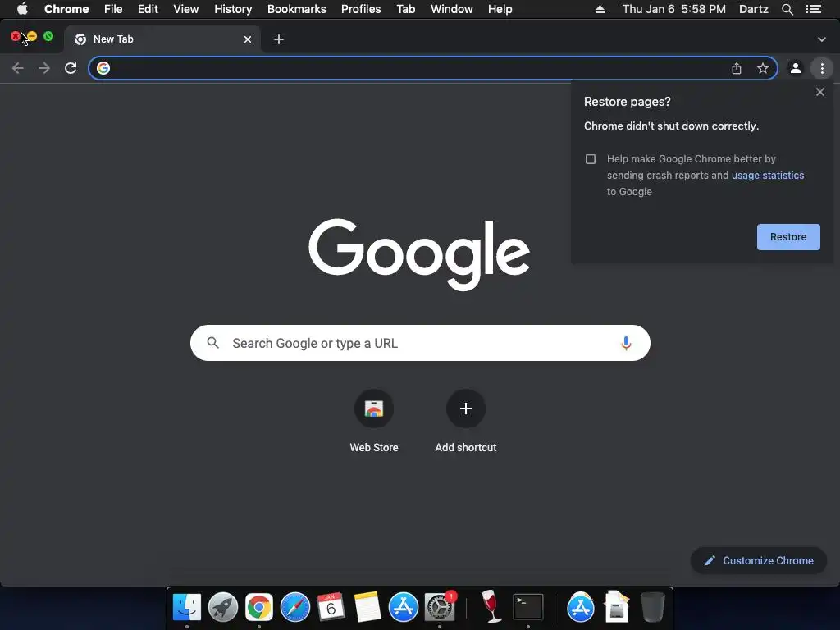The height and width of the screenshot is (630, 840).
Task: Open Calendar from the Dock
Action: tap(331, 608)
